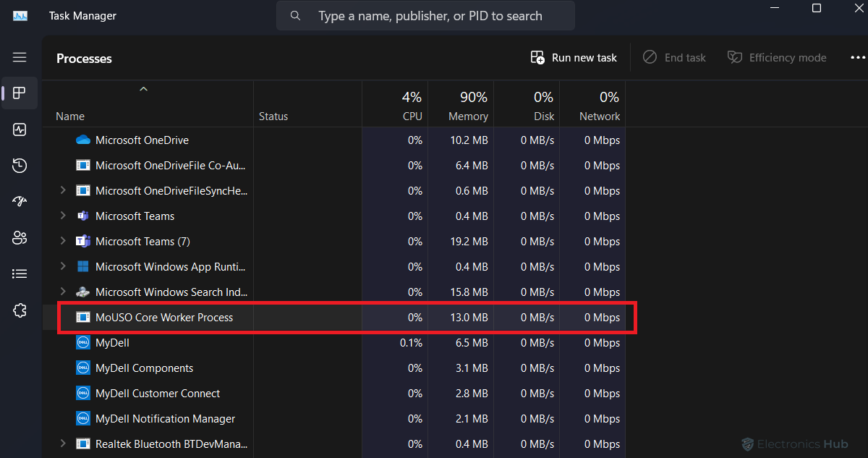Click the 13.0 MB memory cell

469,317
